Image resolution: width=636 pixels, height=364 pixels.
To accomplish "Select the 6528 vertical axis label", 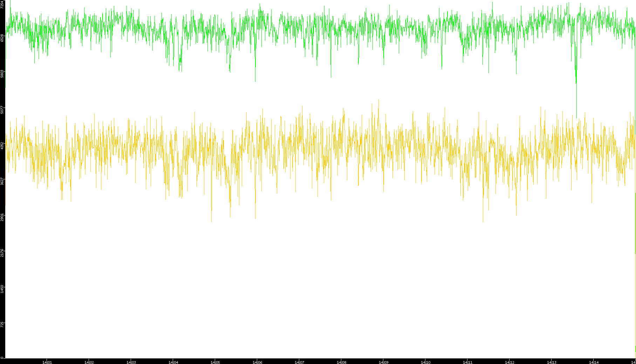I will [2, 38].
